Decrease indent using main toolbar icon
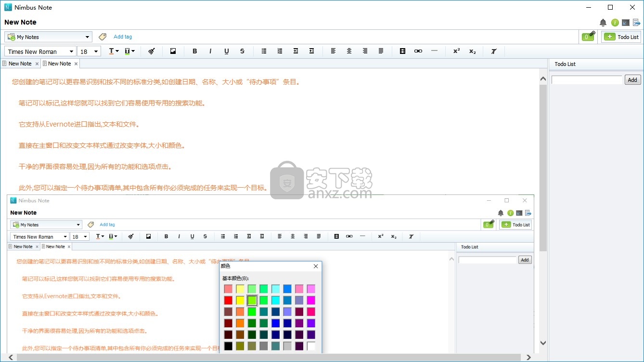Image resolution: width=644 pixels, height=362 pixels. pyautogui.click(x=311, y=51)
